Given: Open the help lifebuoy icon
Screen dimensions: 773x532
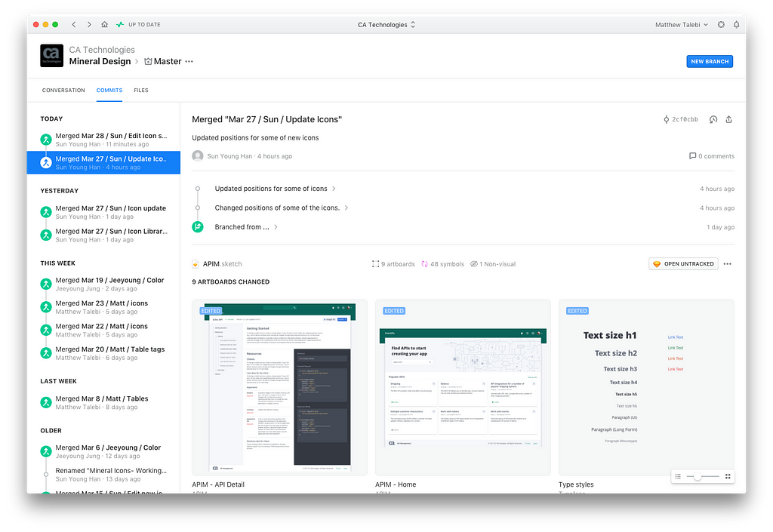Looking at the screenshot, I should (x=721, y=25).
